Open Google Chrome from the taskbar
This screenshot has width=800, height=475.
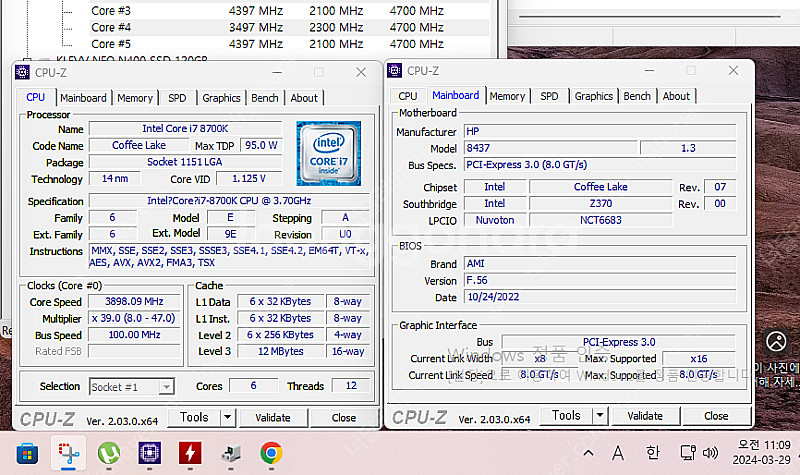tap(271, 453)
